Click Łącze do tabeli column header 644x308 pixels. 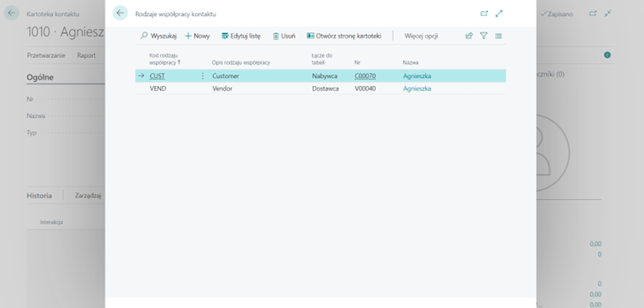[x=322, y=59]
